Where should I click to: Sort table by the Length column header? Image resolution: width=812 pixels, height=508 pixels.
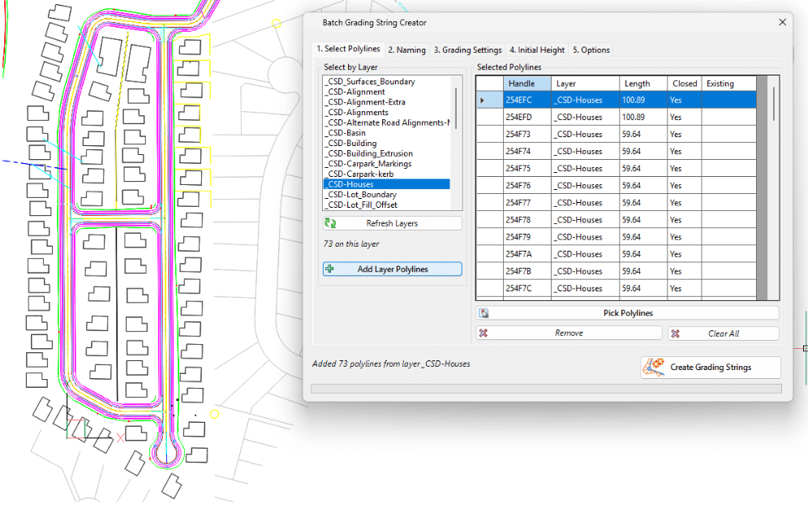coord(643,84)
